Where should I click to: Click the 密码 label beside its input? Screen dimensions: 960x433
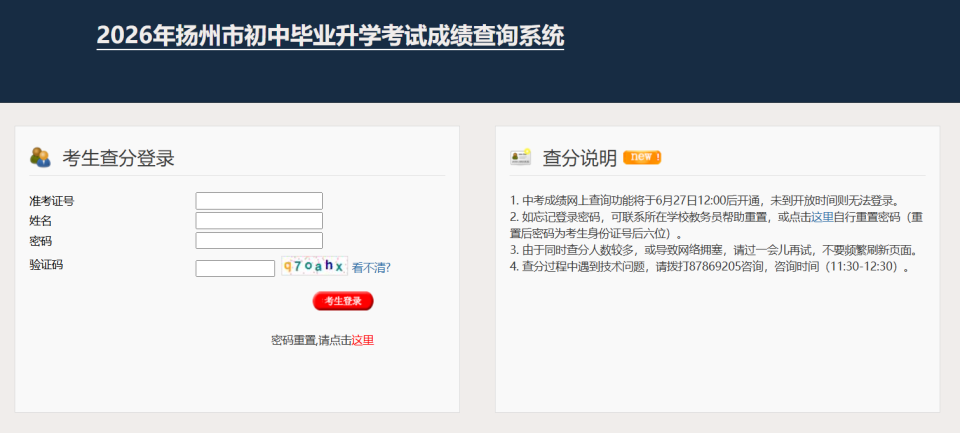[x=40, y=241]
